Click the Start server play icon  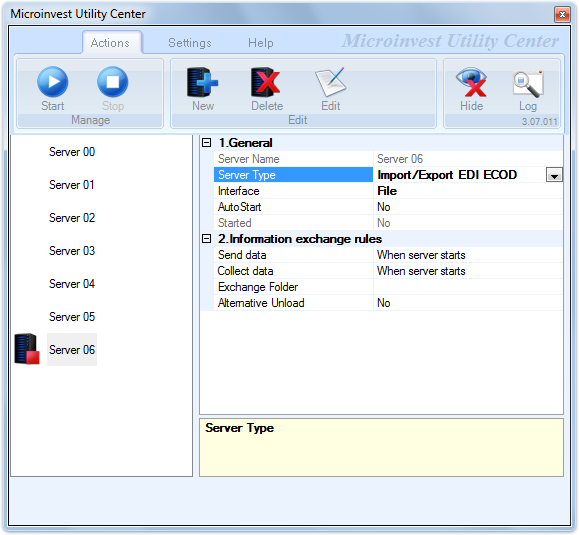(52, 82)
